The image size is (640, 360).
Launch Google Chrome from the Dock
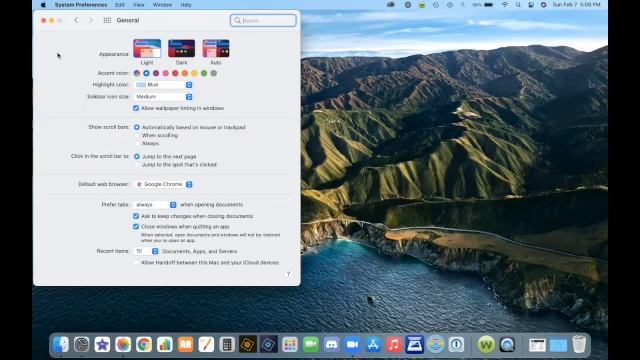coord(144,345)
